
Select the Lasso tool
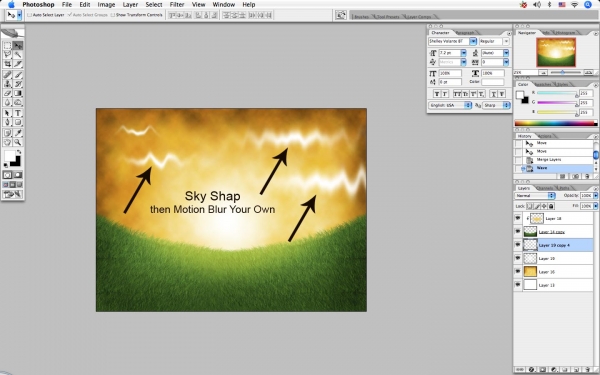tap(7, 55)
